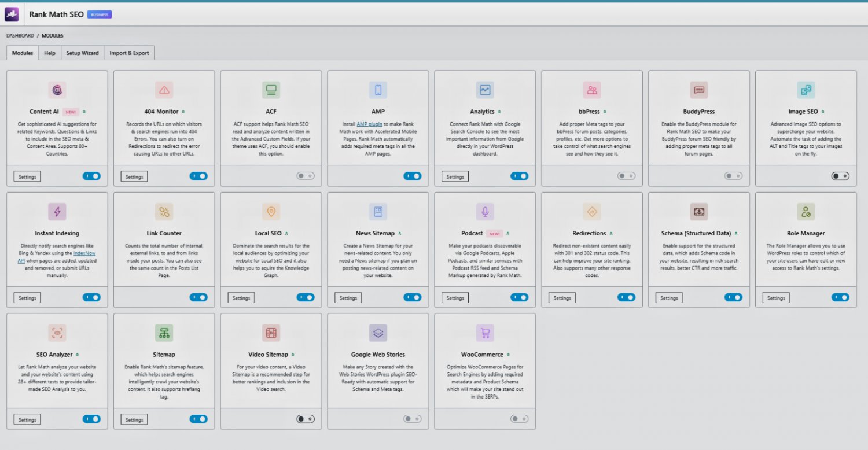
Task: Disable the Redirections module toggle
Action: point(626,297)
